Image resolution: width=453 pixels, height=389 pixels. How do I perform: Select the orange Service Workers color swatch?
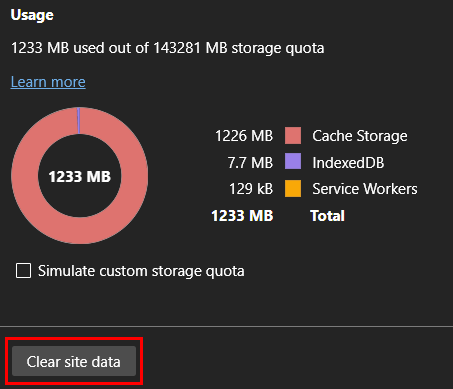click(293, 188)
